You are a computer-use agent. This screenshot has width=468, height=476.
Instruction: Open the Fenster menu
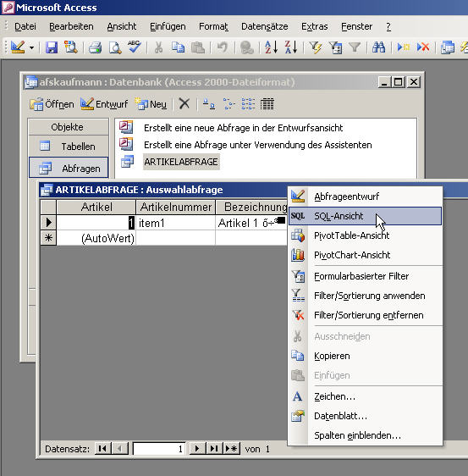pos(356,27)
